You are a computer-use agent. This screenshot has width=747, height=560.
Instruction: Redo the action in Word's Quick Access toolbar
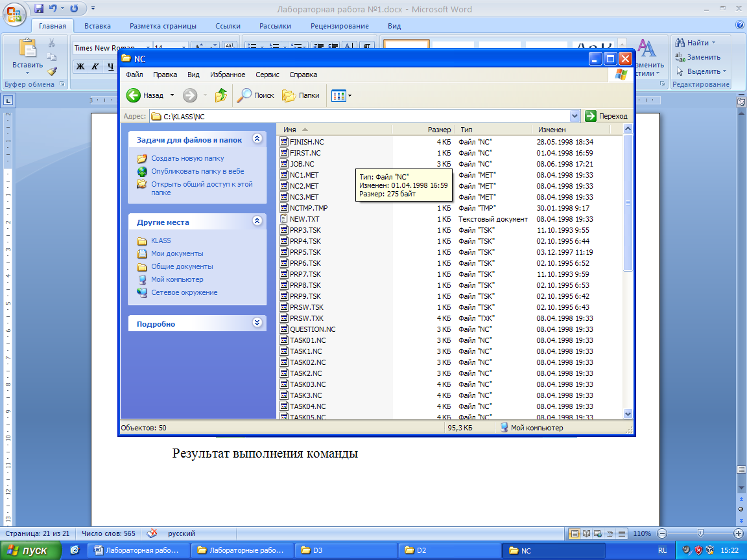coord(75,8)
